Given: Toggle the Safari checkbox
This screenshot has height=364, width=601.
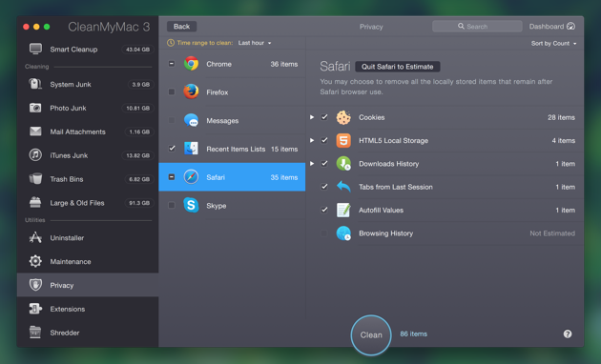Looking at the screenshot, I should (172, 177).
